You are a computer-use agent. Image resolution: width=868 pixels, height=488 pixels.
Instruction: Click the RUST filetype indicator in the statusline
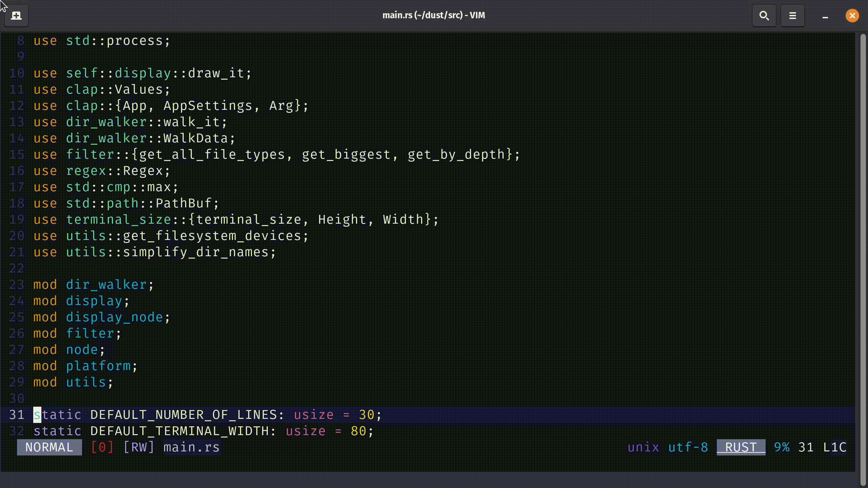pyautogui.click(x=741, y=447)
